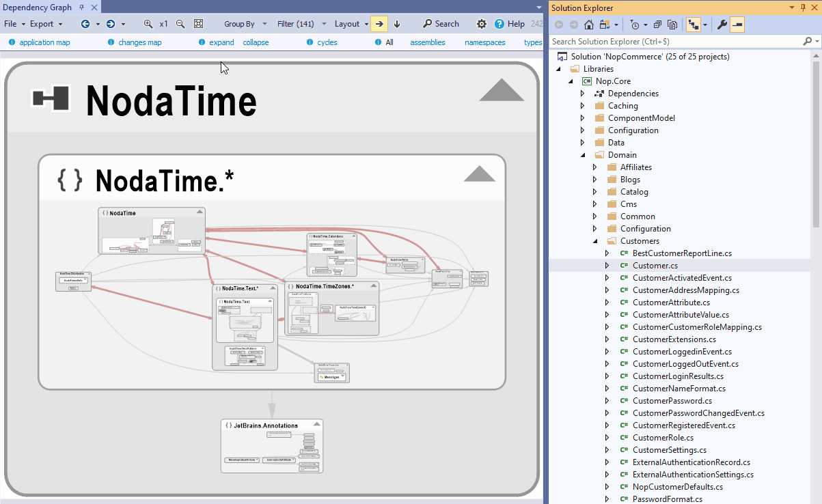Click the expand link
This screenshot has width=822, height=504.
pyautogui.click(x=221, y=42)
